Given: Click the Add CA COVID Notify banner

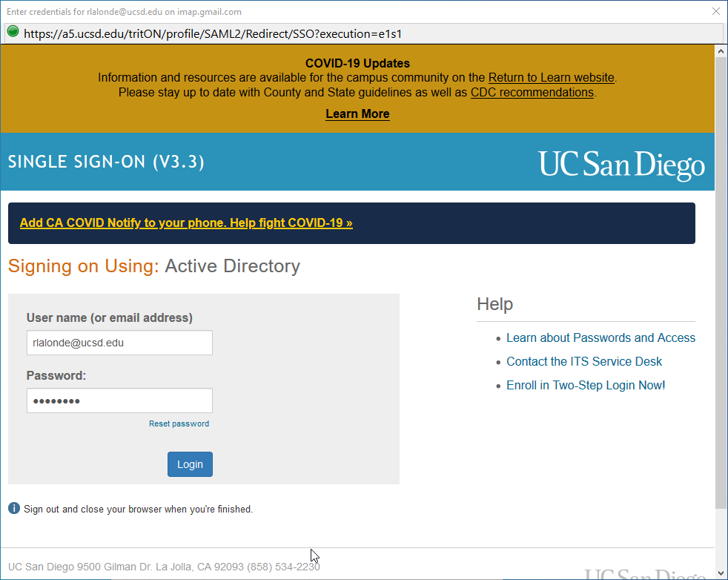Looking at the screenshot, I should tap(188, 223).
